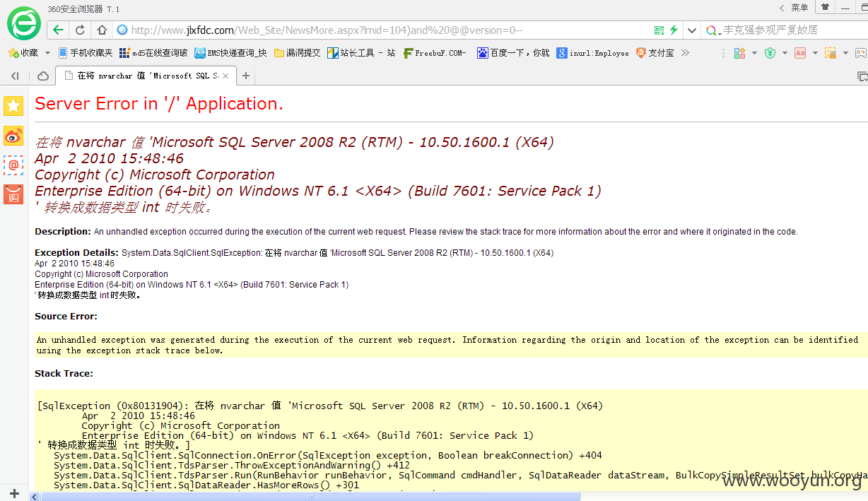Open the @ mail sidebar icon
This screenshot has width=868, height=501.
click(x=13, y=165)
